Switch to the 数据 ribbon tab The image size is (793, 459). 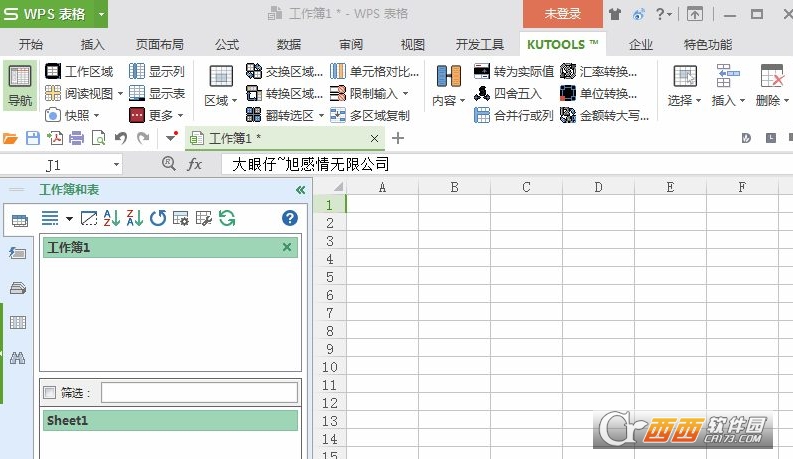(289, 44)
